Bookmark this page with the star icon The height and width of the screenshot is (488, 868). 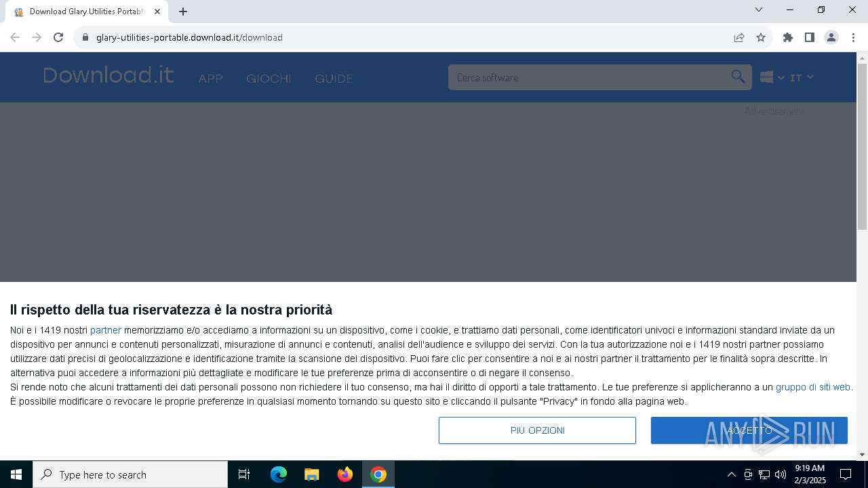(761, 37)
